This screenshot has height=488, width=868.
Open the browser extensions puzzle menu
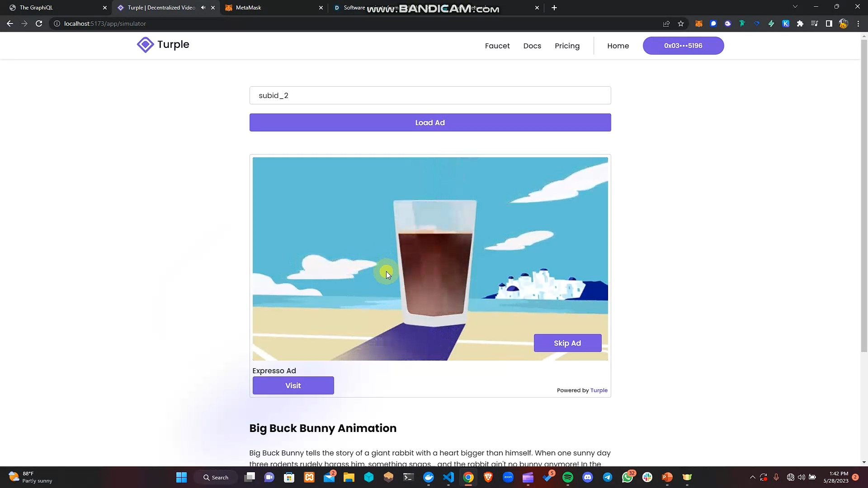tap(800, 23)
